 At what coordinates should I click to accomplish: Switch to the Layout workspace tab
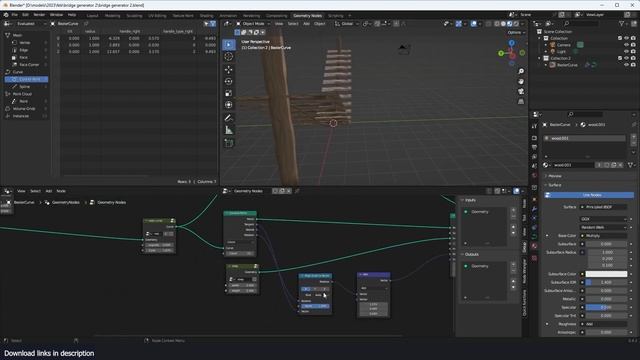click(92, 16)
